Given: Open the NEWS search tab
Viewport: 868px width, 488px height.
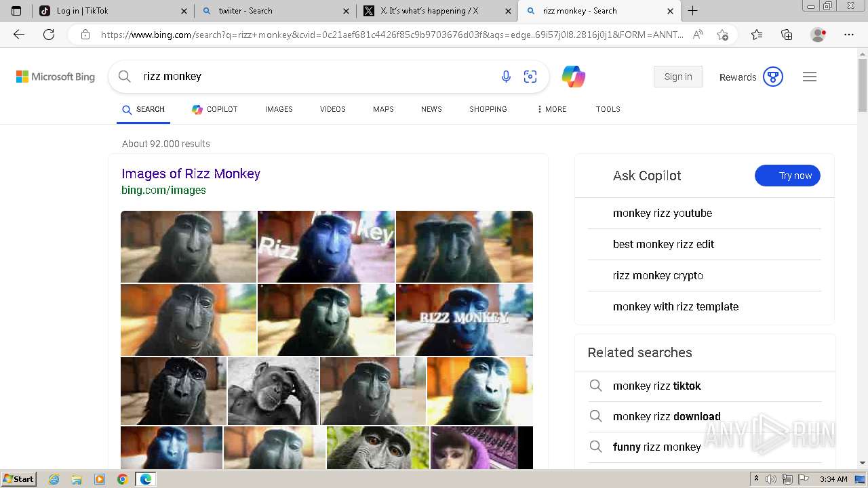Looking at the screenshot, I should coord(431,109).
